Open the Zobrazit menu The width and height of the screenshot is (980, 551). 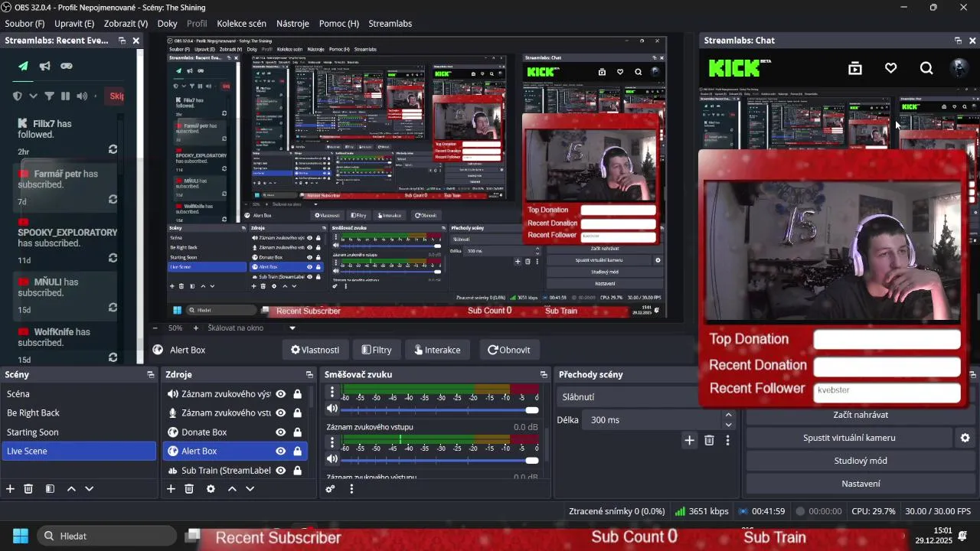[126, 24]
